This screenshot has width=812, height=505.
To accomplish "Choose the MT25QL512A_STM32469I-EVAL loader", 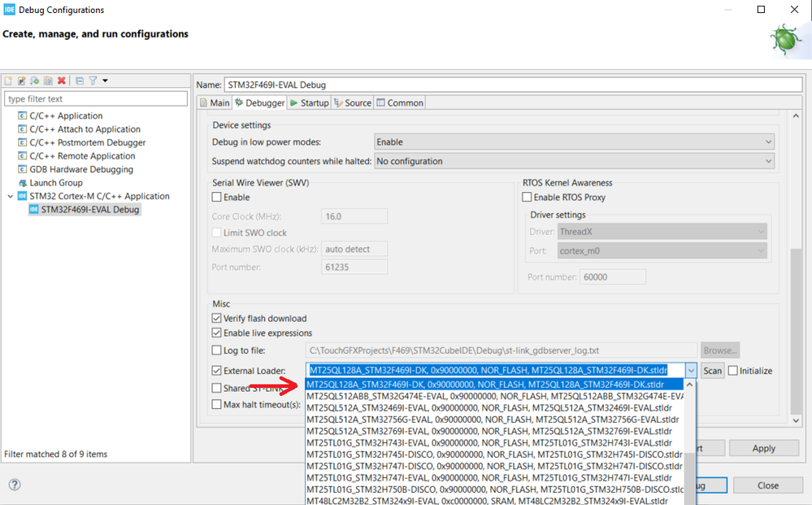I will [x=494, y=407].
